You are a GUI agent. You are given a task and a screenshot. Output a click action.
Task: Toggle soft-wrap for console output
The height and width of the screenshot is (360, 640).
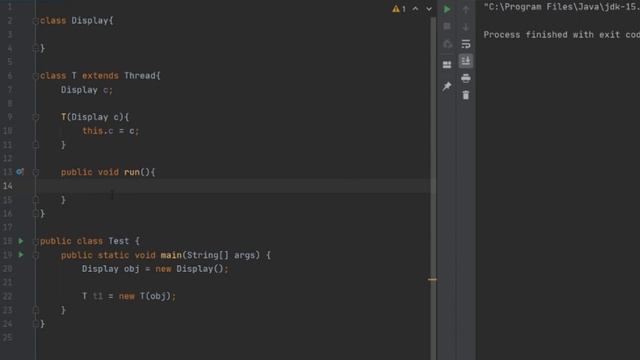466,44
